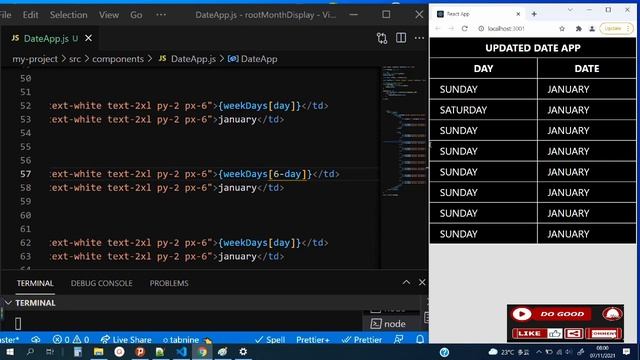The width and height of the screenshot is (640, 360).
Task: Click my-project breadcrumb segment
Action: [x=35, y=59]
